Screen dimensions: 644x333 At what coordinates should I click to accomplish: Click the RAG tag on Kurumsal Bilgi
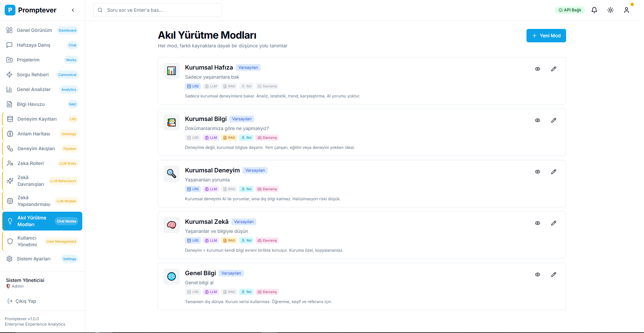click(x=229, y=138)
